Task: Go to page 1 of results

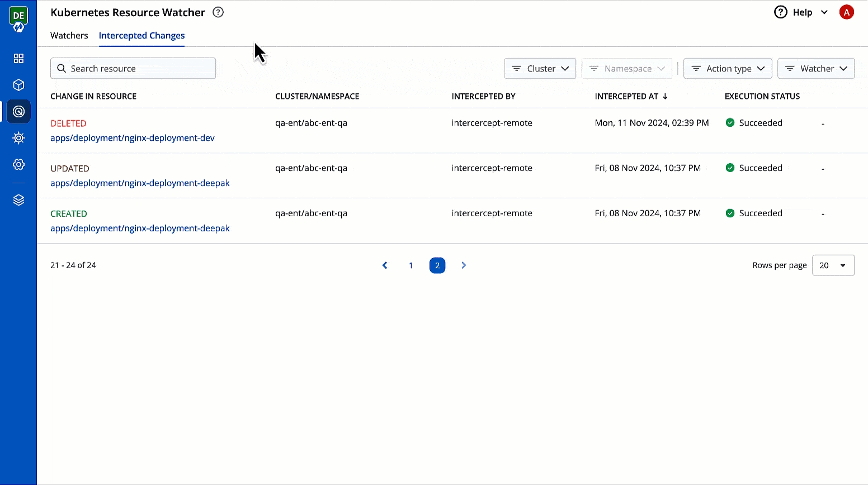Action: (411, 265)
